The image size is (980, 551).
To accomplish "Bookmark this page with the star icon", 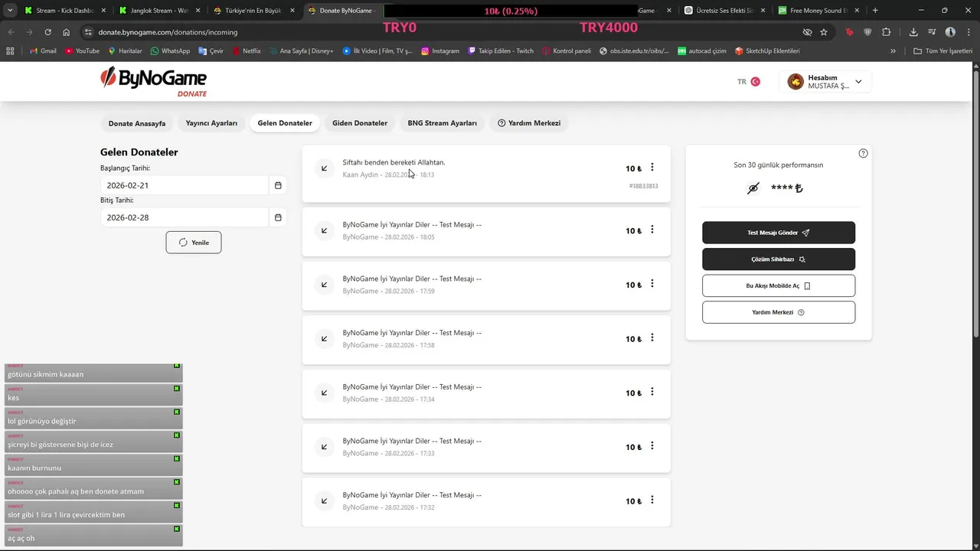I will tap(824, 32).
